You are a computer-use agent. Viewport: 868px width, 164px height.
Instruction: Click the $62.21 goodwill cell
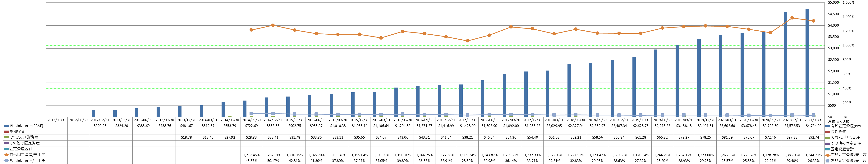click(x=576, y=137)
